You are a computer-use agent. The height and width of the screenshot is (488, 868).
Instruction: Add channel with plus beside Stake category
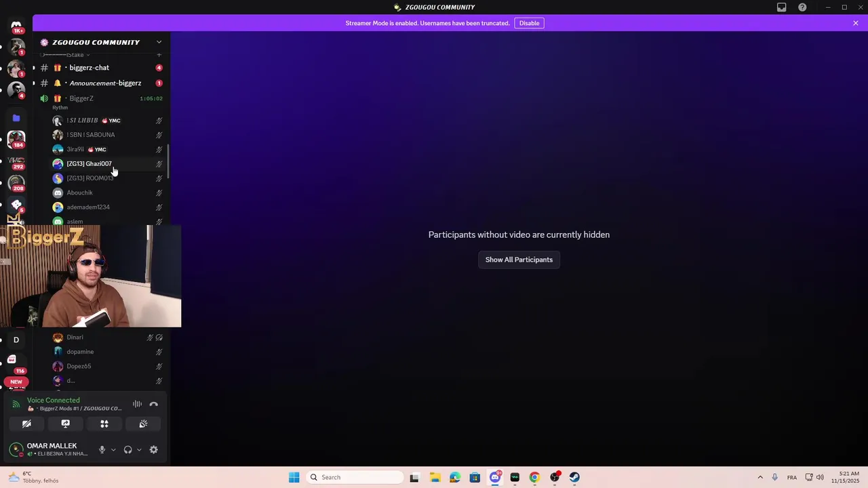tap(159, 54)
